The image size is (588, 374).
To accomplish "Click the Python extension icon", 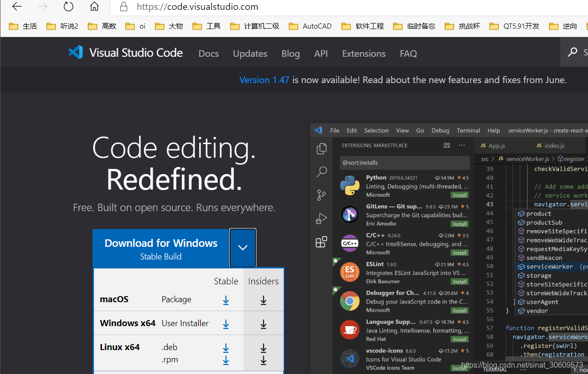I will pyautogui.click(x=350, y=186).
